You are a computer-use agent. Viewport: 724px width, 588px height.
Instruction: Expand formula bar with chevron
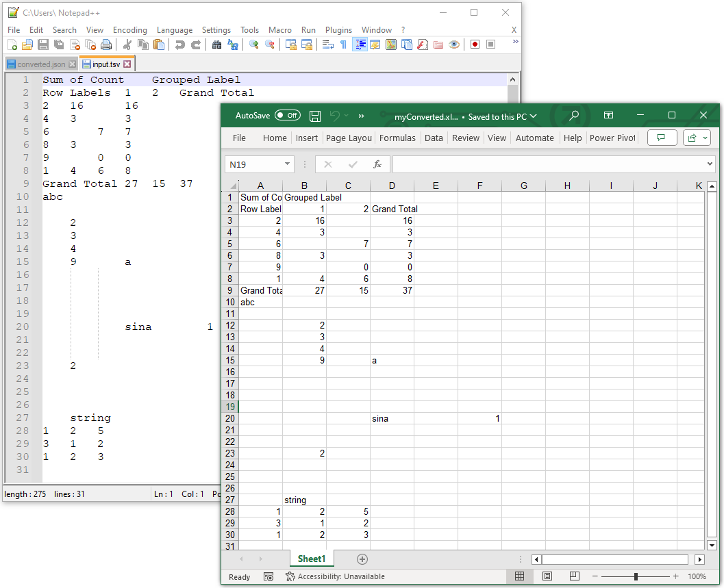(710, 164)
